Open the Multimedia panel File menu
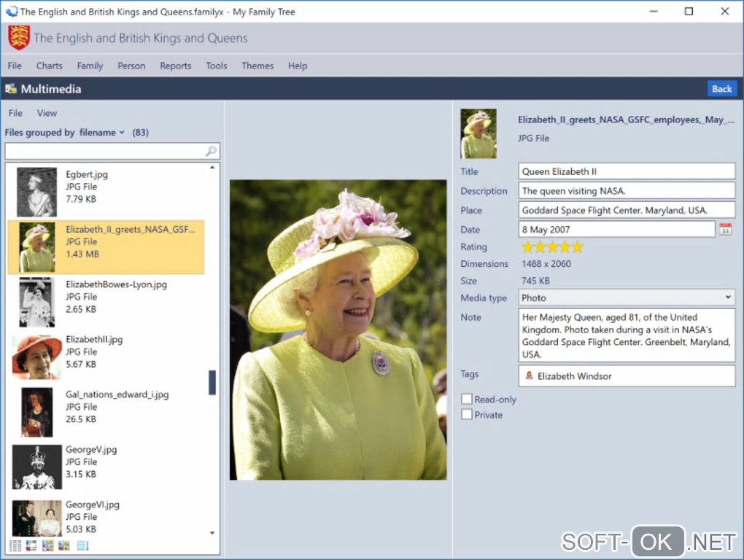744x560 pixels. point(15,113)
